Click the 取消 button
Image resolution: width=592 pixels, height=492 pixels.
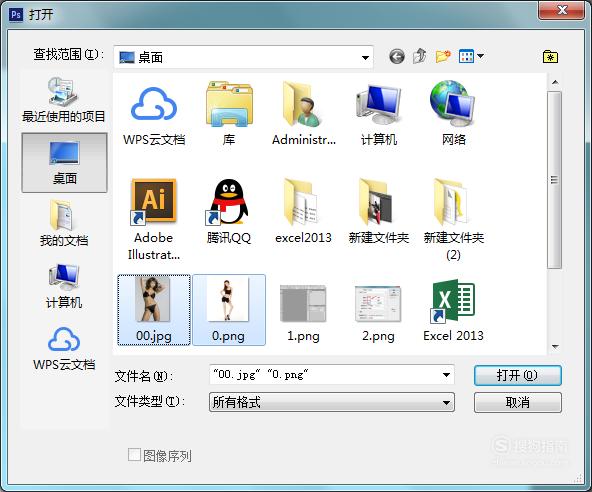click(518, 403)
